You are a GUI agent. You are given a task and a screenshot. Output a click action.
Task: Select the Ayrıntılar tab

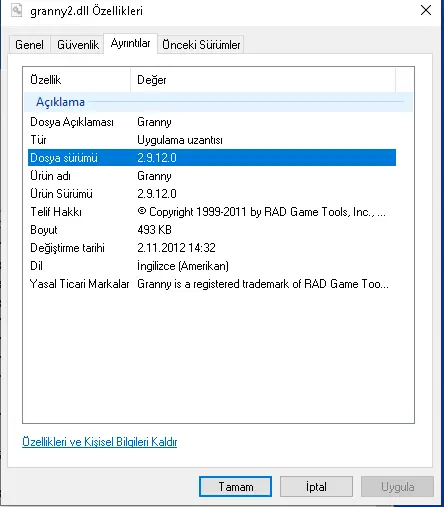click(130, 43)
